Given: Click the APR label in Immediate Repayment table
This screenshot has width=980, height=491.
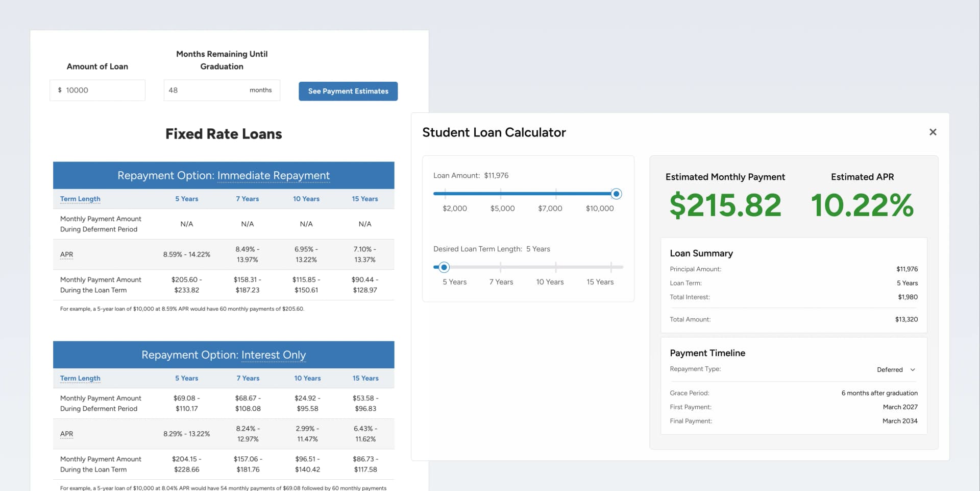Looking at the screenshot, I should coord(66,254).
